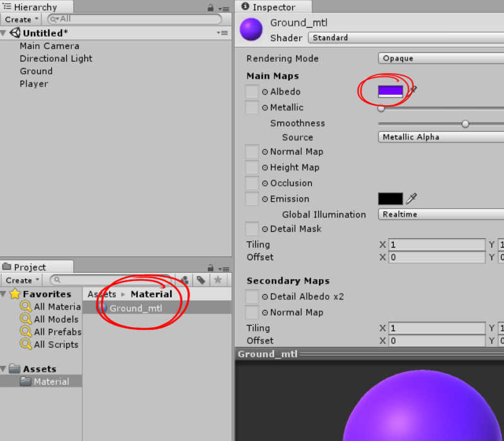504x441 pixels.
Task: Select Main Camera in Hierarchy
Action: (50, 46)
